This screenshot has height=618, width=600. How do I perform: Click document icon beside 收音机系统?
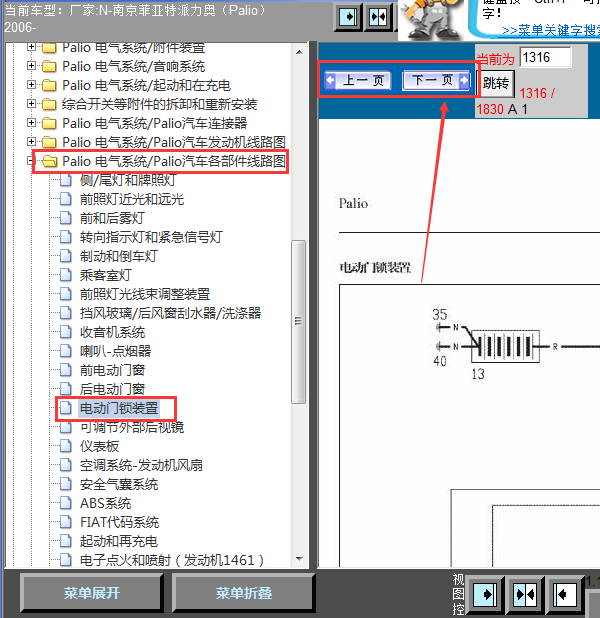coord(65,332)
